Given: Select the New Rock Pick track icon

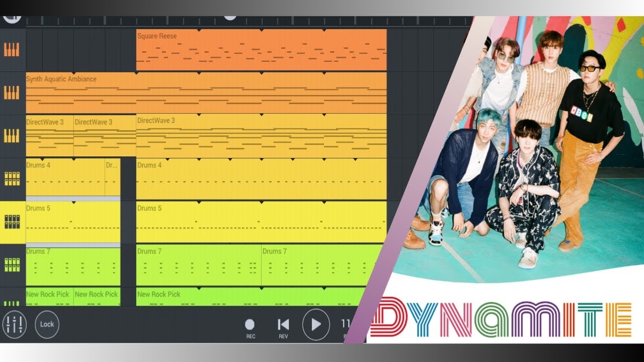Looking at the screenshot, I should click(x=12, y=303).
